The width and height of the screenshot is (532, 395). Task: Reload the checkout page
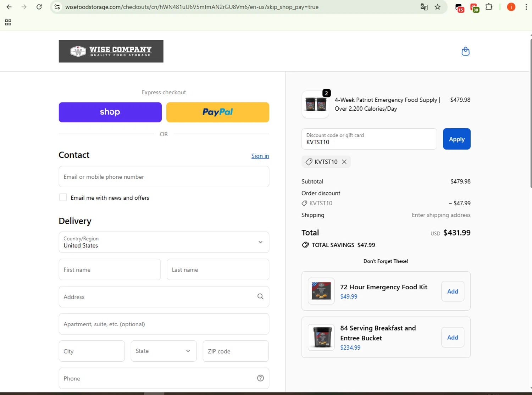pos(39,7)
